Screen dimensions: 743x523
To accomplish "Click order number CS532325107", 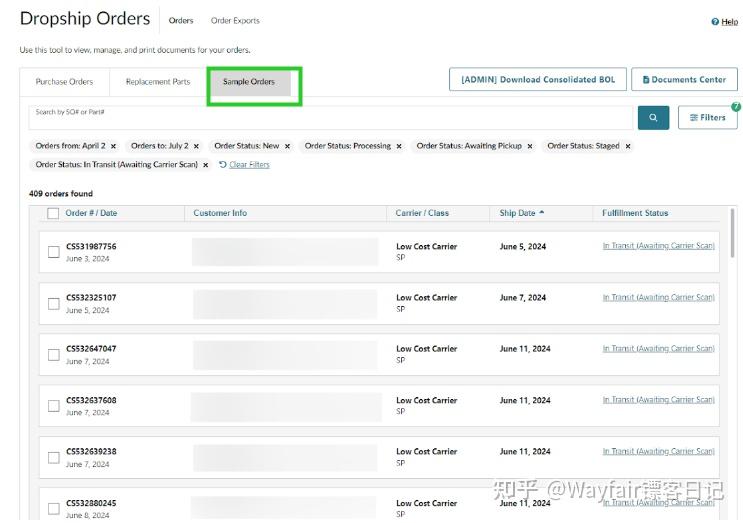I will click(91, 298).
